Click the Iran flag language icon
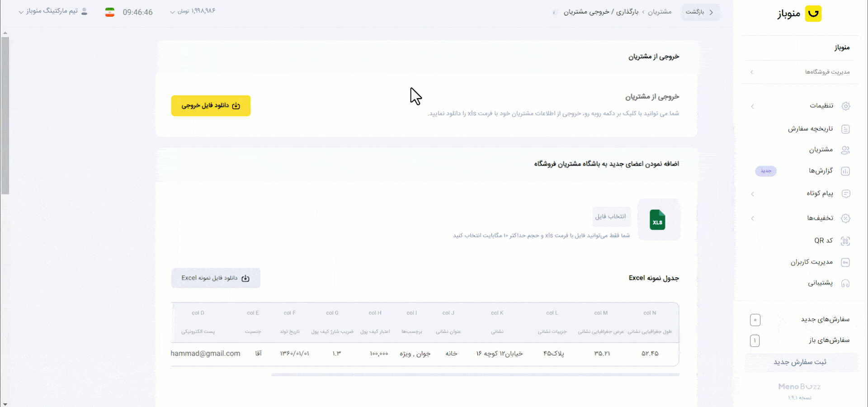Image resolution: width=868 pixels, height=407 pixels. click(110, 12)
